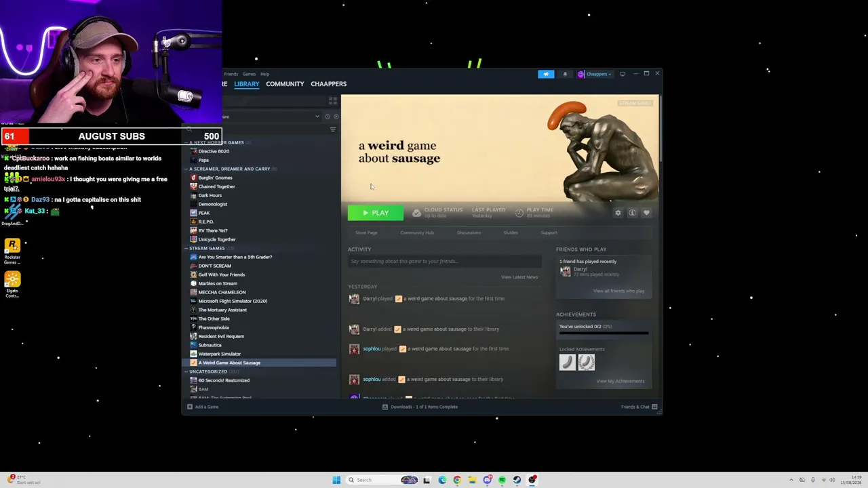Open the Games menu
The width and height of the screenshot is (868, 488).
pos(249,74)
